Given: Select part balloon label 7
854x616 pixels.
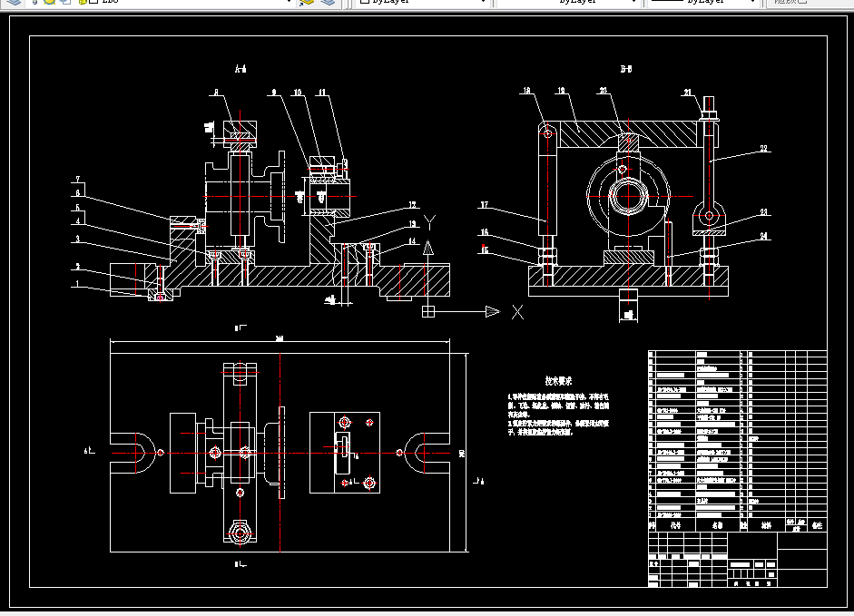Looking at the screenshot, I should [77, 180].
